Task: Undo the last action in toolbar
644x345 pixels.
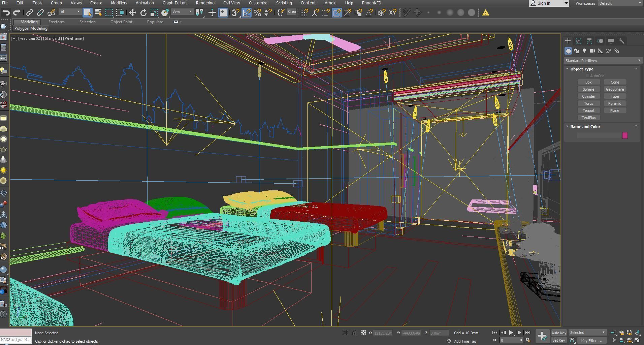Action: coord(6,13)
